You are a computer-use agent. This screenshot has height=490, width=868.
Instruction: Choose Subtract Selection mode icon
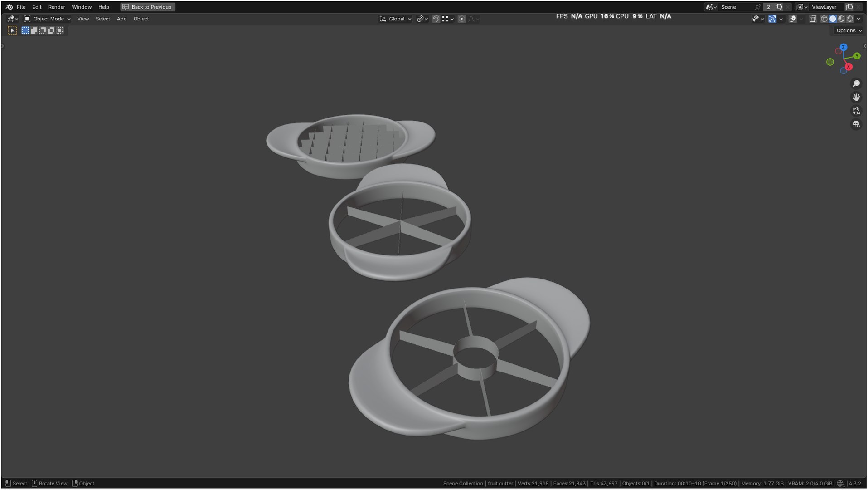(43, 30)
